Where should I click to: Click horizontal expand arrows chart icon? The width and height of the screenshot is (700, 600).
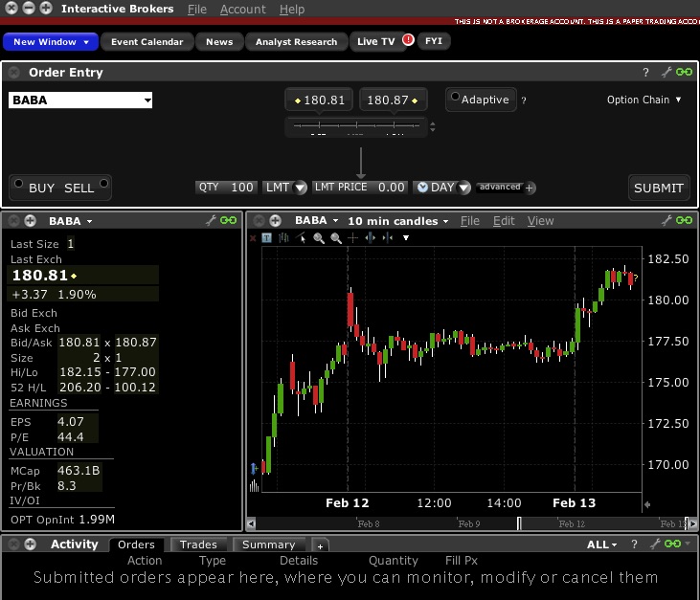tap(370, 237)
